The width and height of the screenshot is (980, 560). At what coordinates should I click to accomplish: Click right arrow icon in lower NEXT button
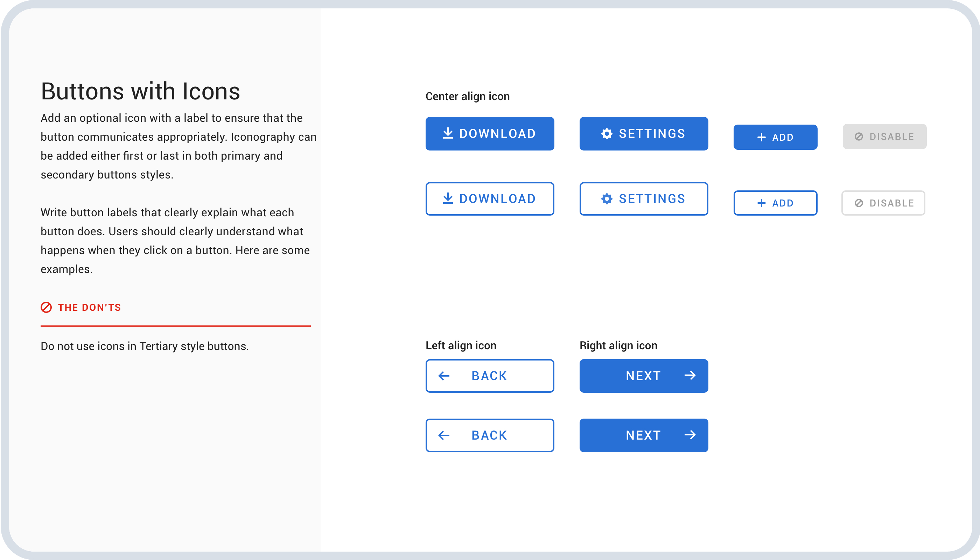tap(690, 435)
